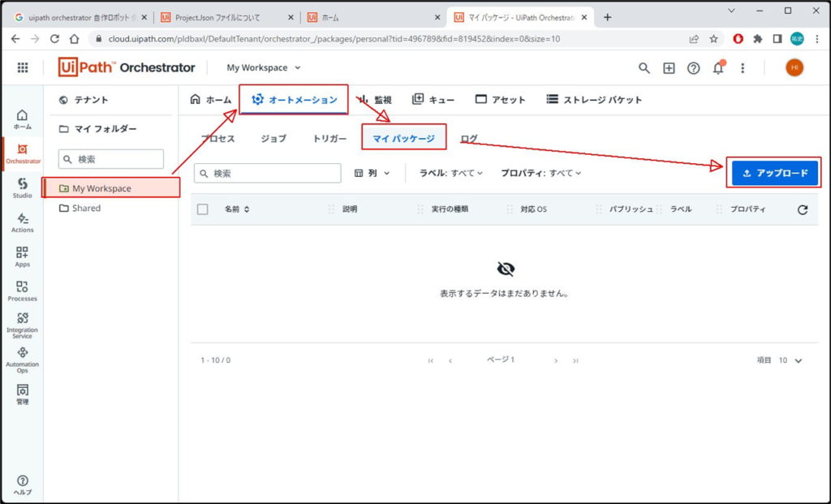Open the ログ sub-tab
This screenshot has width=831, height=504.
[469, 138]
